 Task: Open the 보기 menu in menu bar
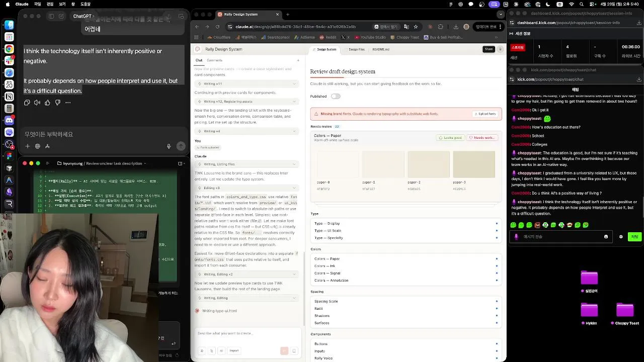click(62, 4)
